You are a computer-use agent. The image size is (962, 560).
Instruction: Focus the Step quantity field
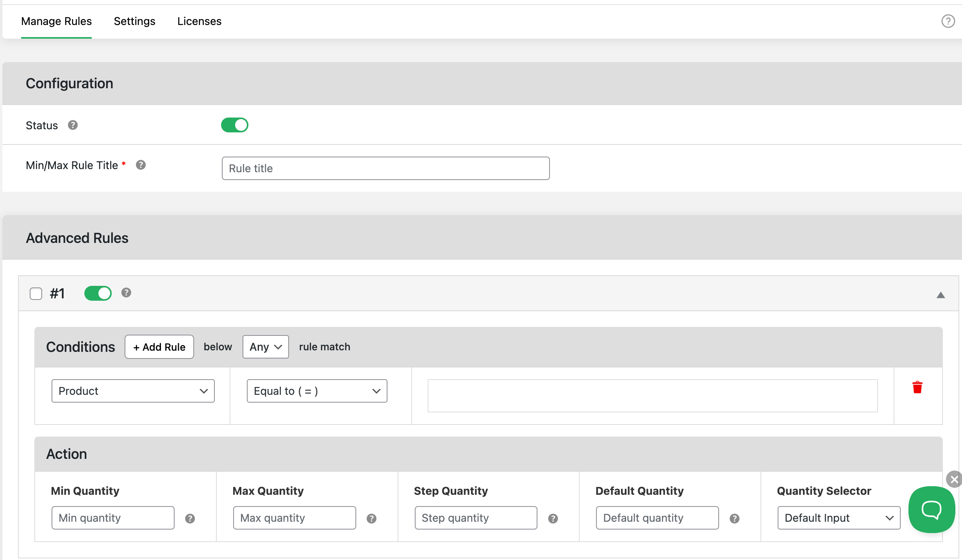coord(476,518)
